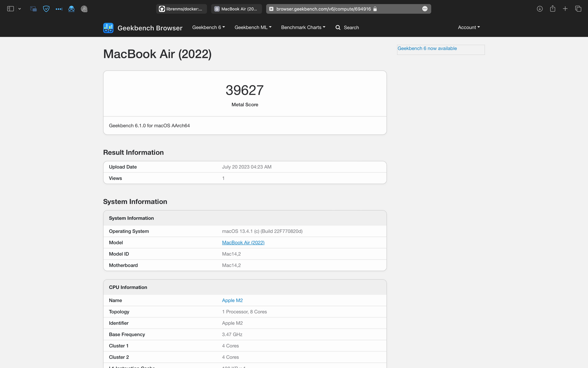The width and height of the screenshot is (588, 368).
Task: Click the upload date July 20 2023 value
Action: tap(247, 167)
